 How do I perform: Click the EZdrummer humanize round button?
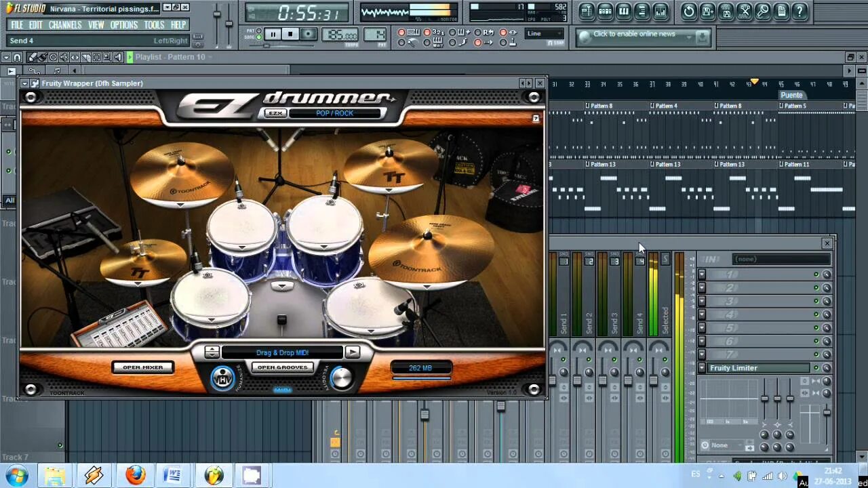click(x=222, y=378)
